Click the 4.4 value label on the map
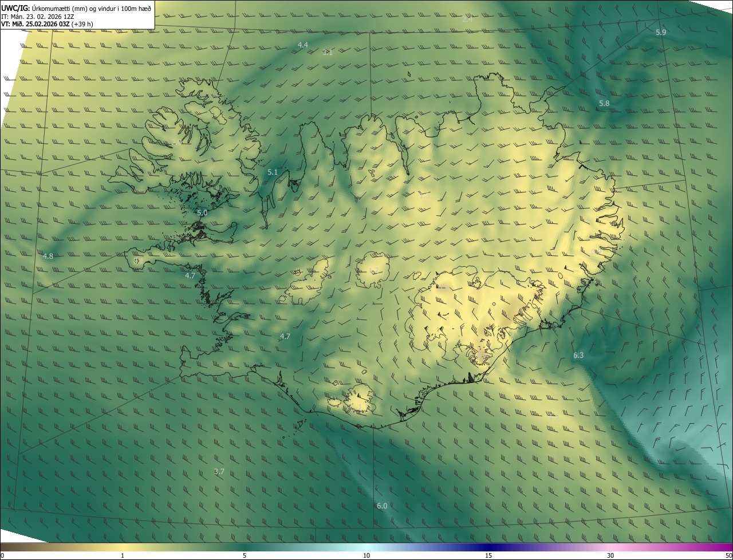 pos(303,45)
